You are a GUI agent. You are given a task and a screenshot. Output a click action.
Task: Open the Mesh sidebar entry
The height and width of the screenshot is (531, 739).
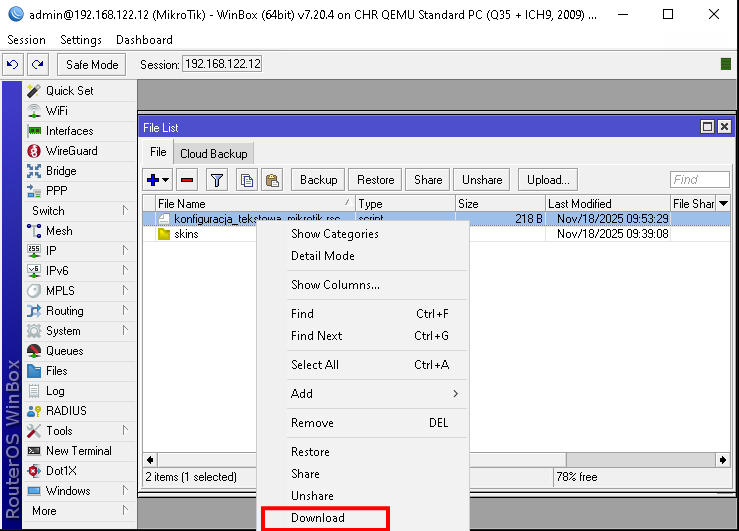pos(79,231)
